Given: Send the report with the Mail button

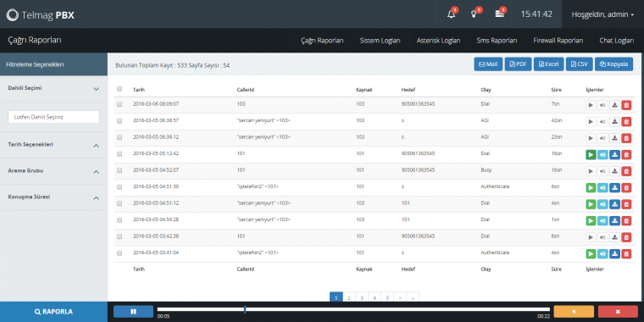Looking at the screenshot, I should (488, 64).
